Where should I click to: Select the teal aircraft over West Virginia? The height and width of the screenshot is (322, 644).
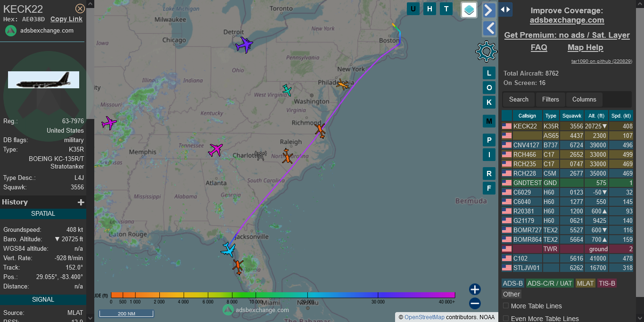click(x=287, y=90)
